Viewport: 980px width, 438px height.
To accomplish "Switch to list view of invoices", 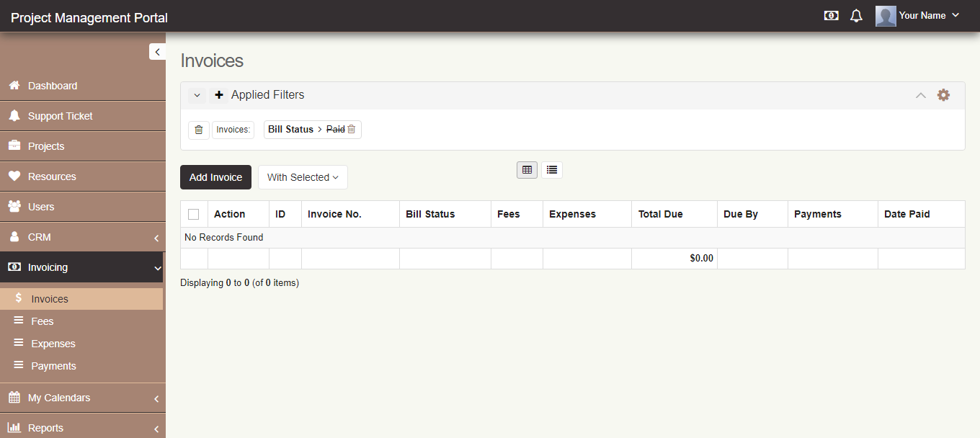I will (x=552, y=169).
